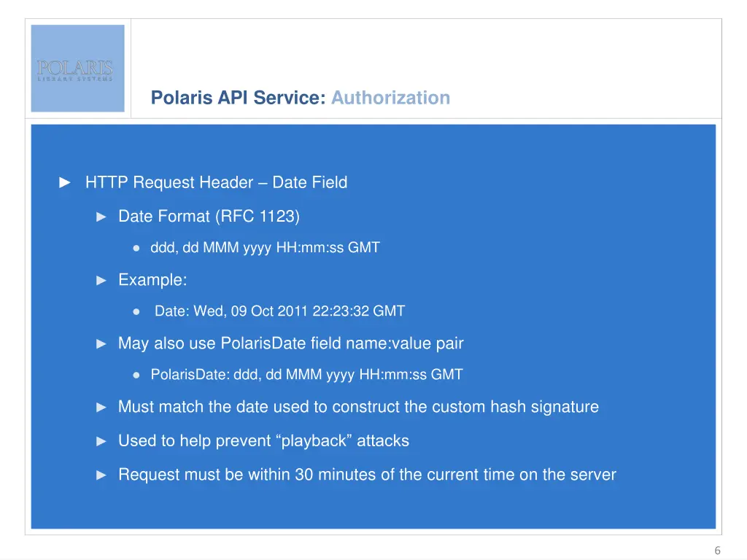The image size is (747, 560).
Task: Click the PolarisDate: ddd, dd MMM yyyy text
Action: tap(306, 375)
